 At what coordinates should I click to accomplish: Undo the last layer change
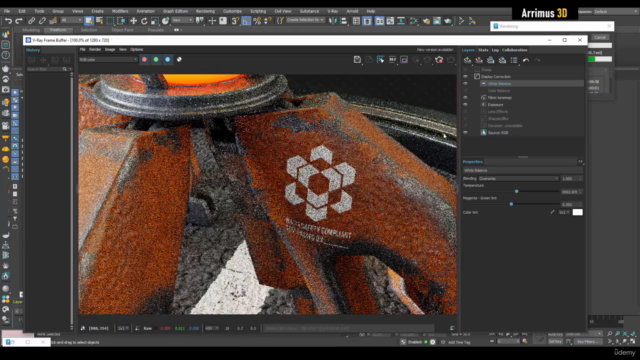coord(526,60)
